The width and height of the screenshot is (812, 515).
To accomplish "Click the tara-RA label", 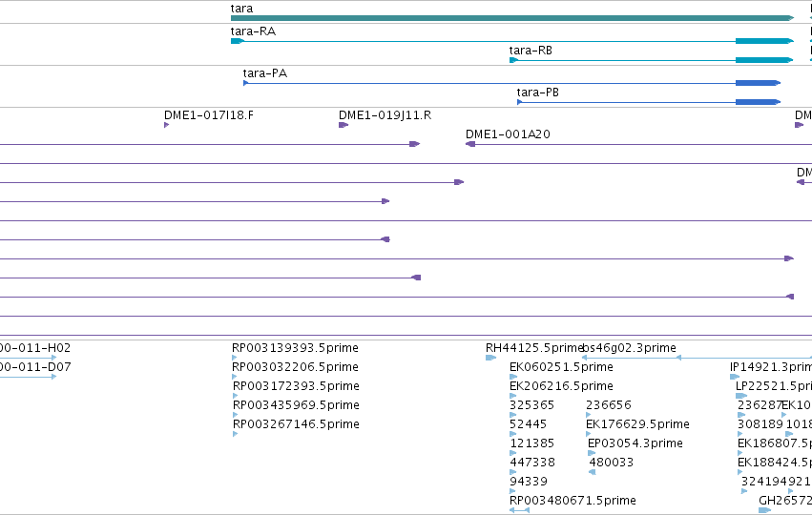I will 253,31.
